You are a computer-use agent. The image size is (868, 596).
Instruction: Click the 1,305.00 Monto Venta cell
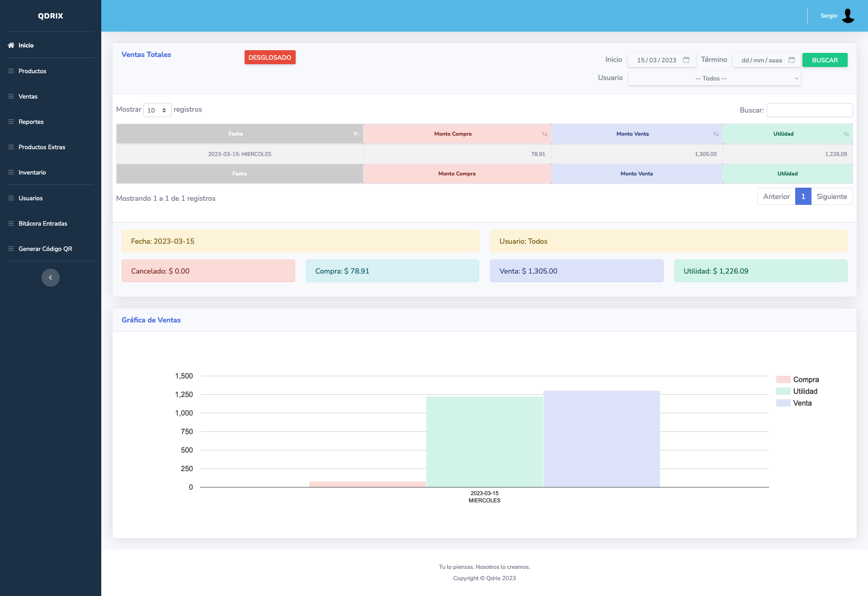point(637,154)
